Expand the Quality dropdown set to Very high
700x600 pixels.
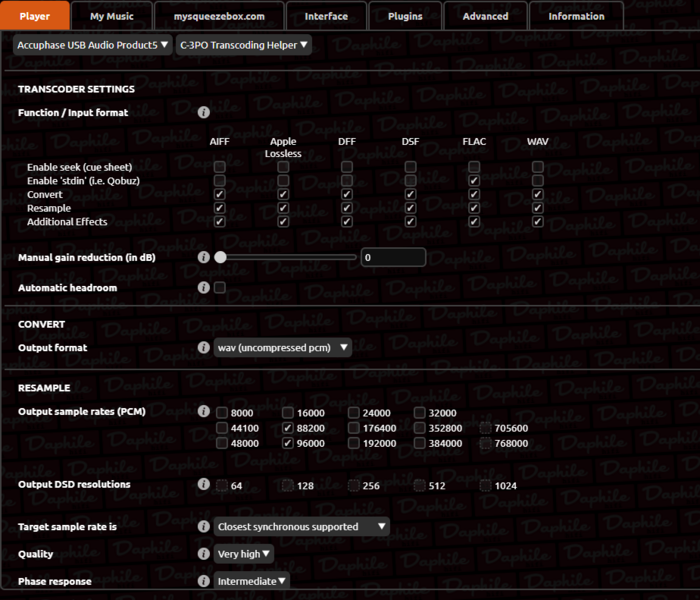click(244, 553)
